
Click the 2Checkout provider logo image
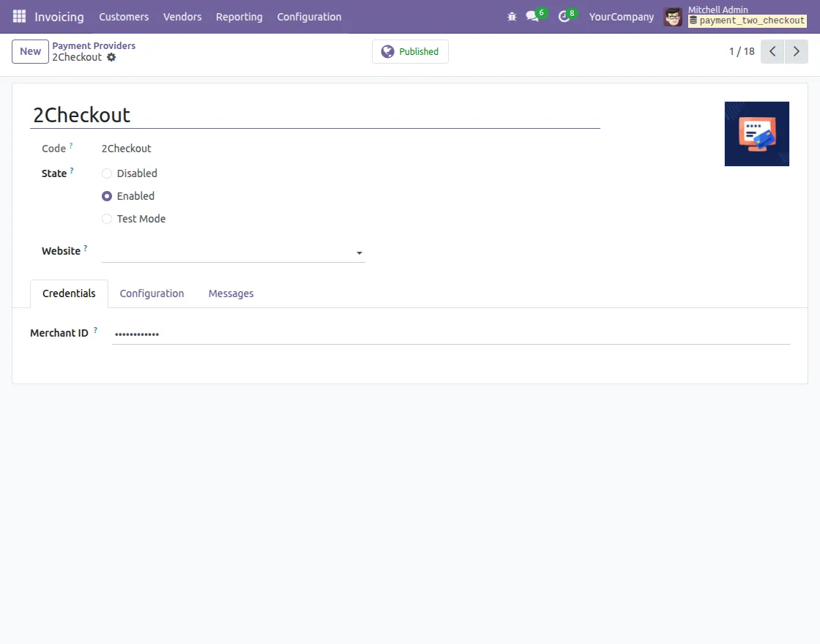756,134
